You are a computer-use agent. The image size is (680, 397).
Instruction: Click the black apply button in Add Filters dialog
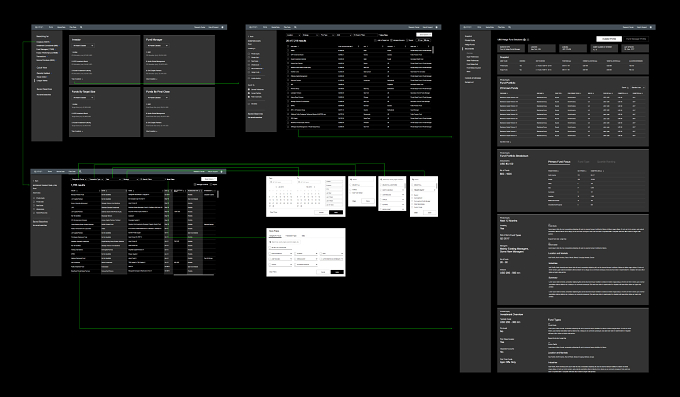337,272
